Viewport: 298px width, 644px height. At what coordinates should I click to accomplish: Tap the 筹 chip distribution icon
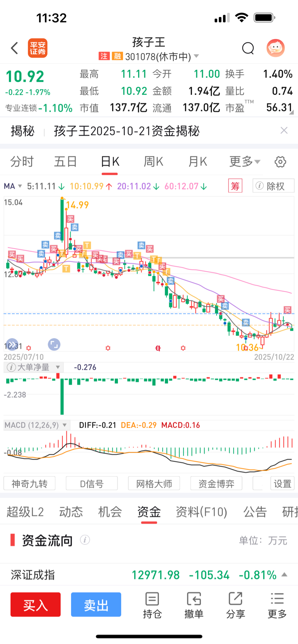(235, 186)
